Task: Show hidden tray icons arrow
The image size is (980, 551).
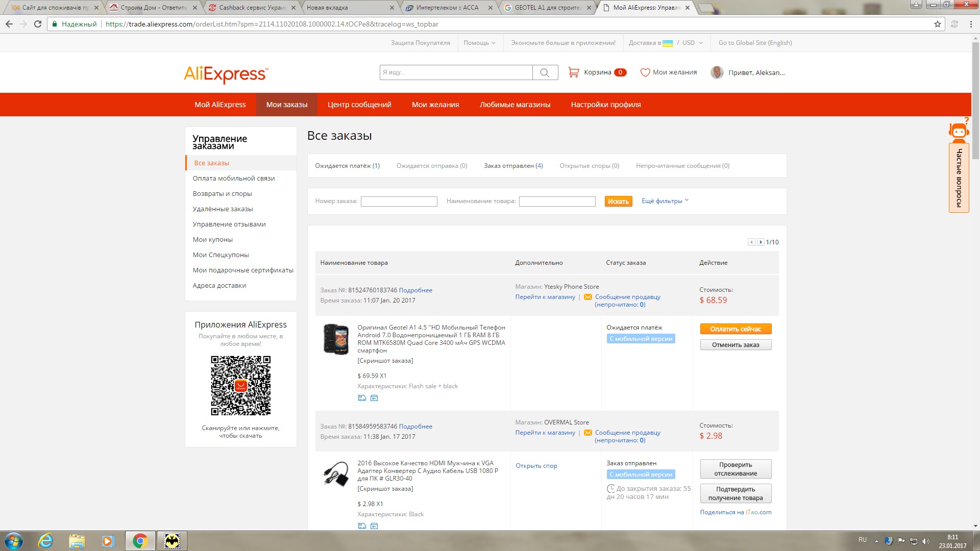Action: (876, 541)
